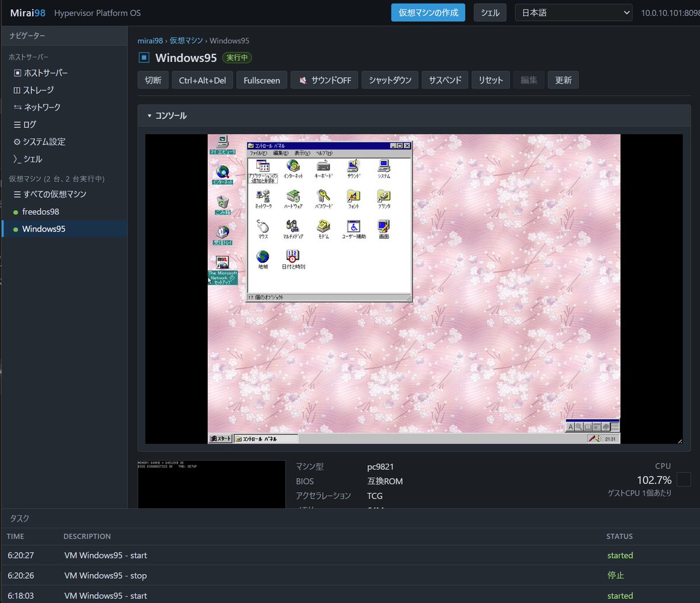The height and width of the screenshot is (603, 700).
Task: Click the 仮想マシン breadcrumb link
Action: pyautogui.click(x=186, y=40)
